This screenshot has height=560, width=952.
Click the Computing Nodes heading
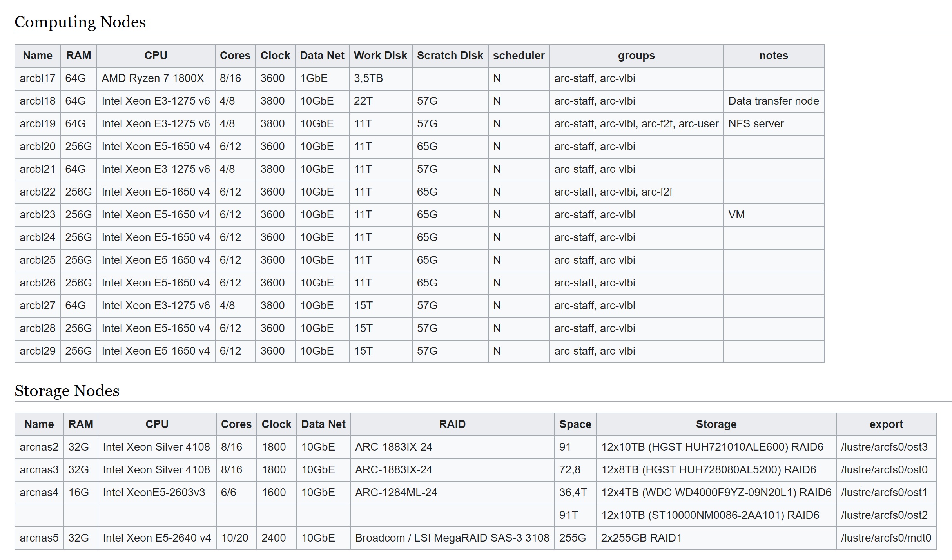[x=80, y=22]
